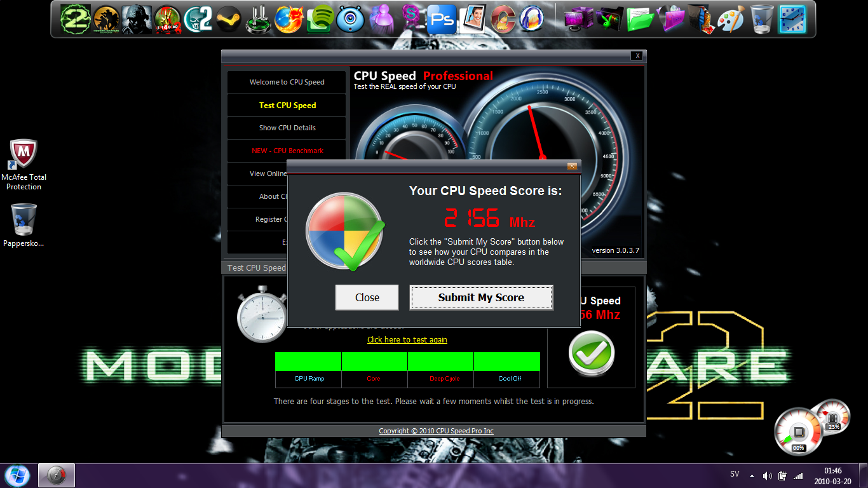Open Left 4 Dead 2 dock icon
Image resolution: width=868 pixels, height=488 pixels.
pyautogui.click(x=168, y=20)
